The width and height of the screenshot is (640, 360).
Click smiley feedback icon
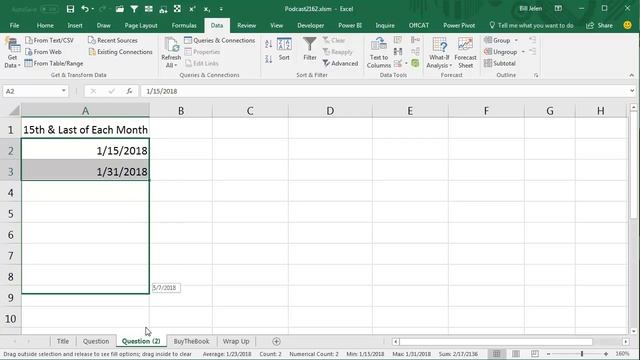(x=628, y=25)
